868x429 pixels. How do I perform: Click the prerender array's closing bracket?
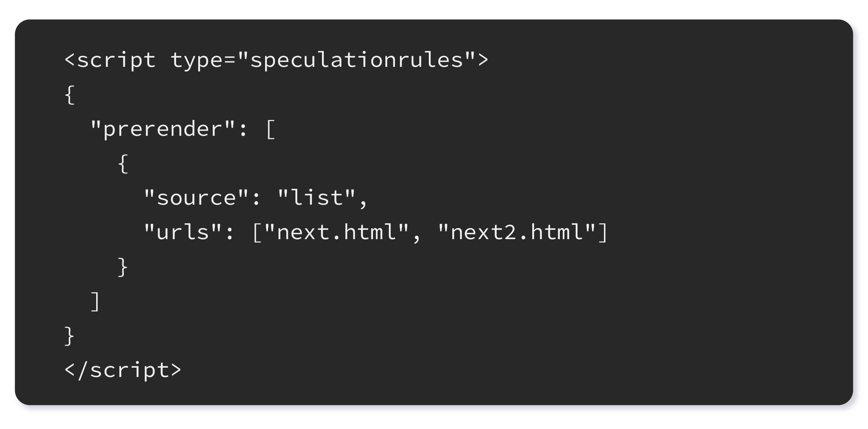tap(95, 302)
